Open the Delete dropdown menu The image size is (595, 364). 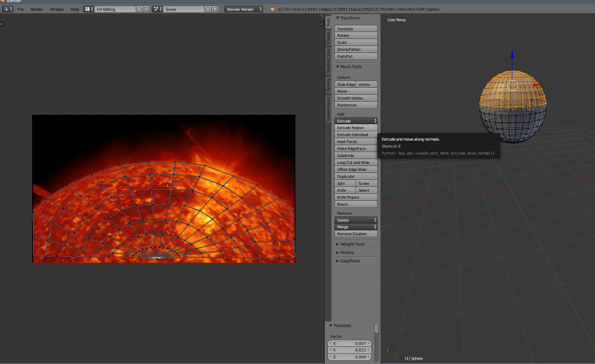(356, 220)
